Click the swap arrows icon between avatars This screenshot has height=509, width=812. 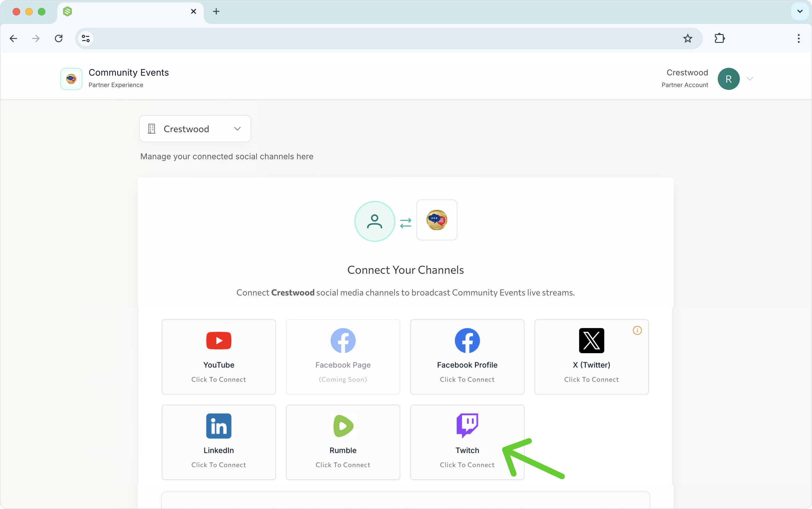[x=406, y=223]
